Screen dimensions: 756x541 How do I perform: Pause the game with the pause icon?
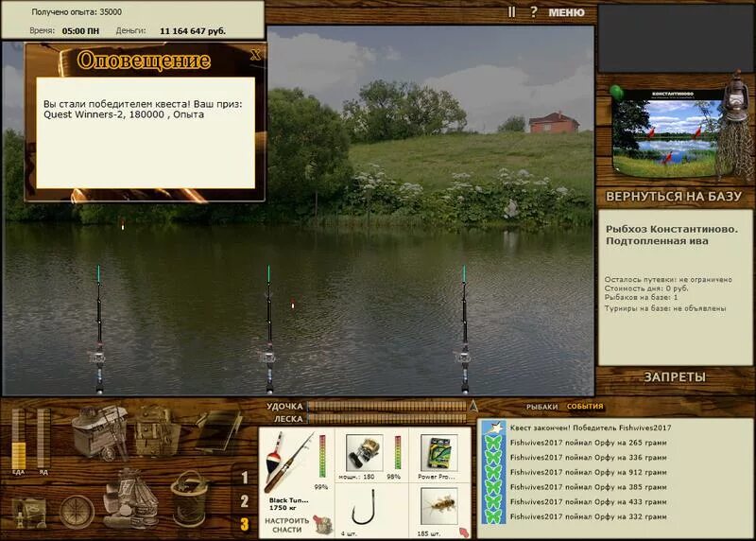coord(511,11)
